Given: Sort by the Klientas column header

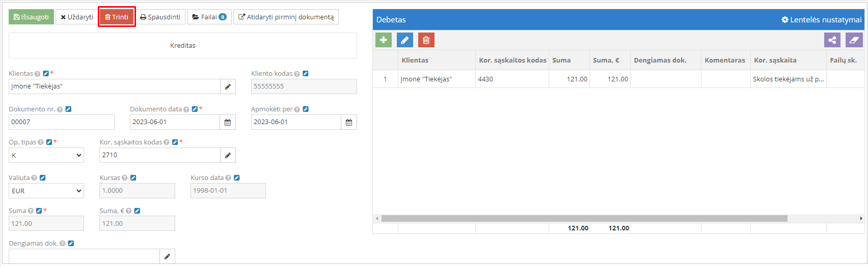Looking at the screenshot, I should (415, 60).
